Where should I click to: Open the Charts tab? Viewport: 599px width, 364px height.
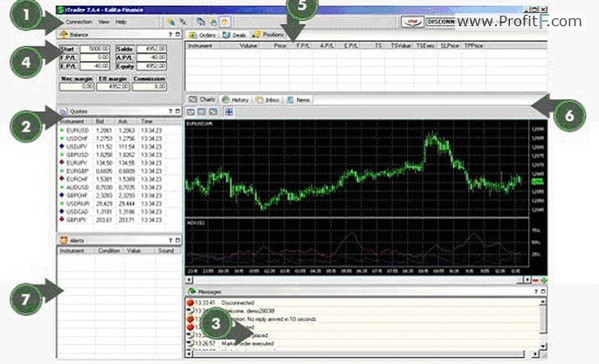[x=203, y=100]
